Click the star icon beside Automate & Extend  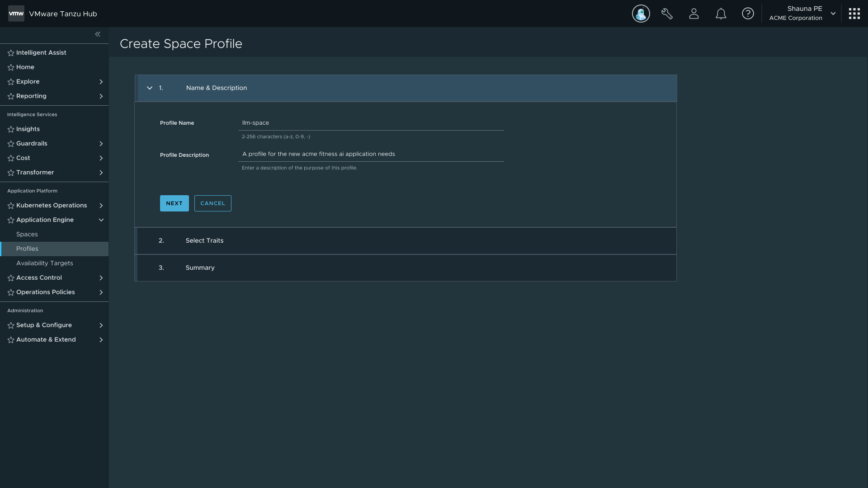click(11, 340)
